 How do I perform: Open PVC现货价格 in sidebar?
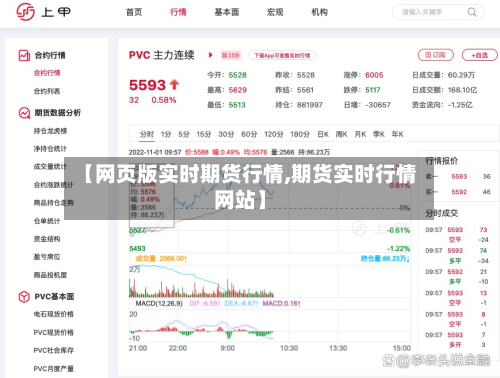click(54, 332)
